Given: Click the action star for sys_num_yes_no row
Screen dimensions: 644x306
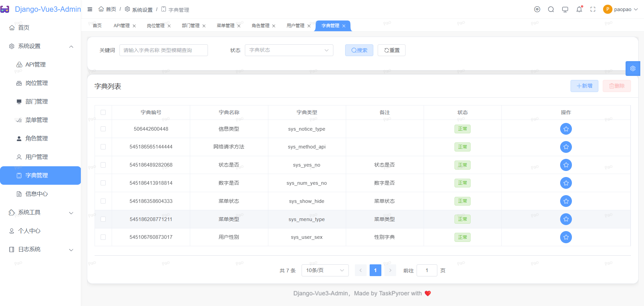Looking at the screenshot, I should (x=566, y=183).
